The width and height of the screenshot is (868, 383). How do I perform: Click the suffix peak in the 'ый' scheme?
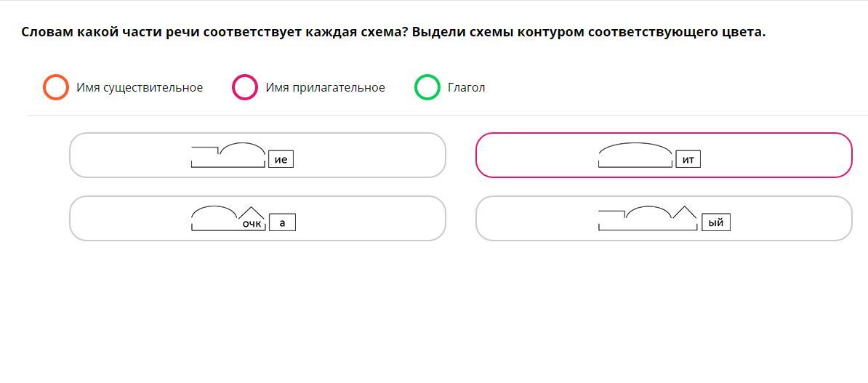684,212
